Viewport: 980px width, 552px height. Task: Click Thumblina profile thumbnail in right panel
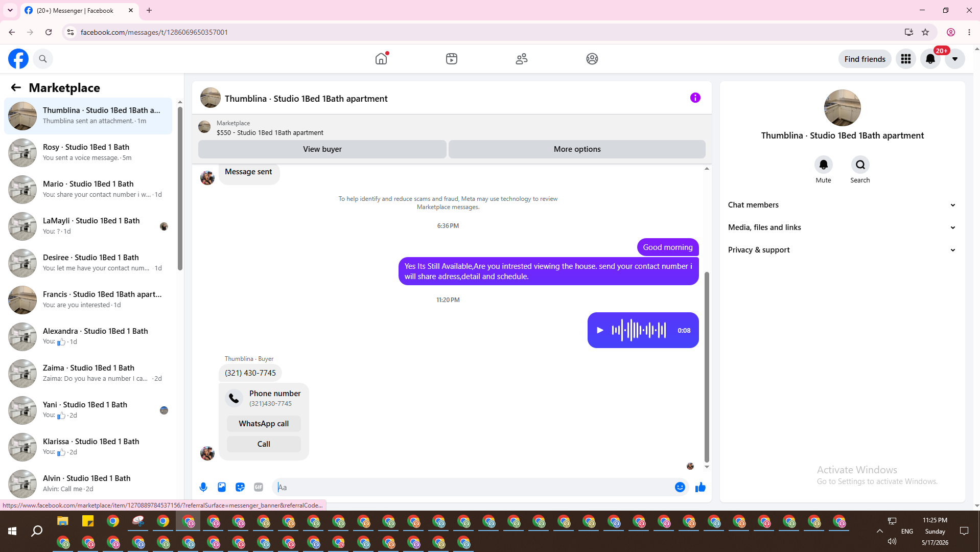[843, 108]
